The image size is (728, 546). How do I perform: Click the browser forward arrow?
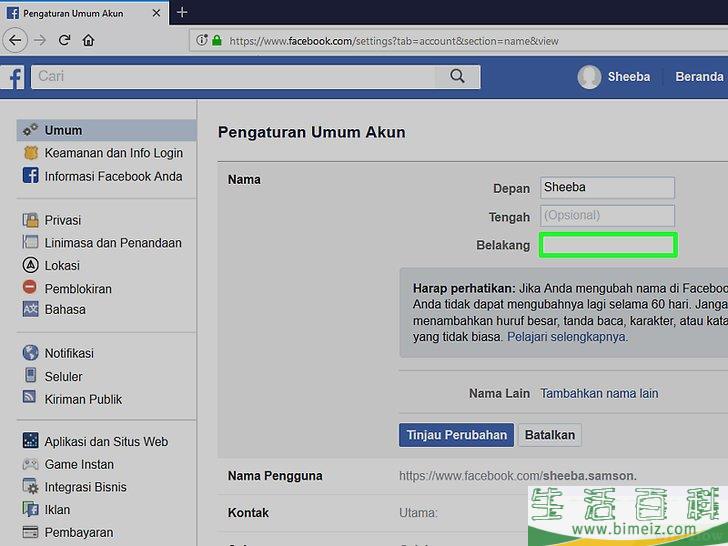tap(40, 40)
